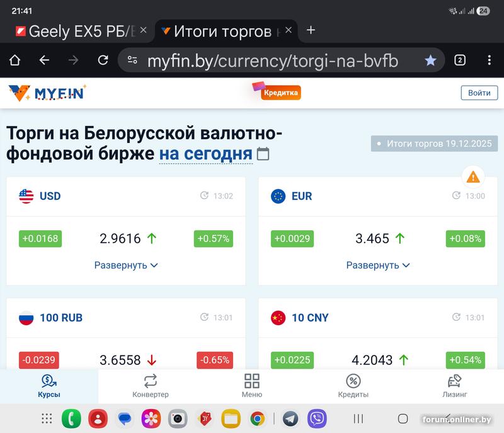This screenshot has width=504, height=433.
Task: Click the RUB rate 3.6558
Action: pyautogui.click(x=120, y=360)
